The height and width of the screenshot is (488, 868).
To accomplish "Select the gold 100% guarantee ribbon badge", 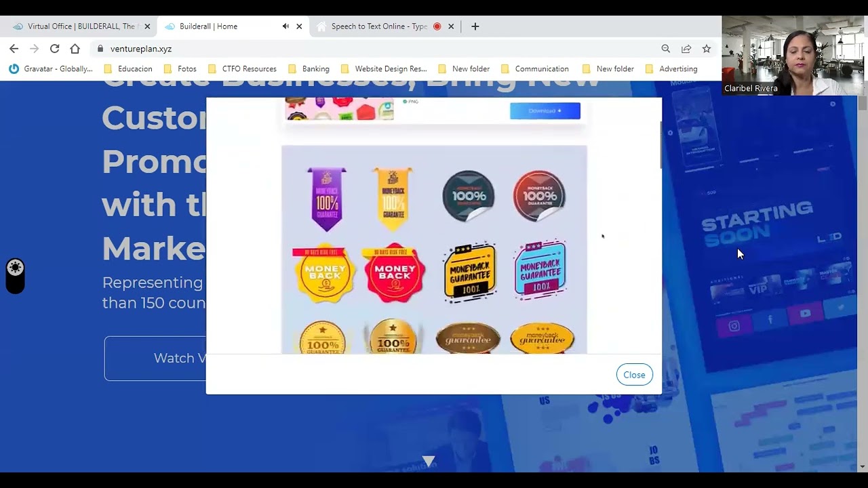I will pyautogui.click(x=393, y=199).
